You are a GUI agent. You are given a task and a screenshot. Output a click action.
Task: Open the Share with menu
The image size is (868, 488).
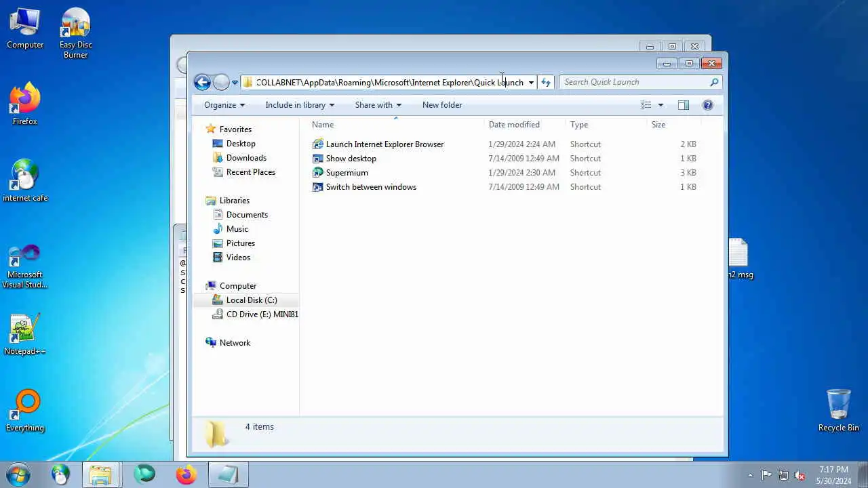pos(378,105)
